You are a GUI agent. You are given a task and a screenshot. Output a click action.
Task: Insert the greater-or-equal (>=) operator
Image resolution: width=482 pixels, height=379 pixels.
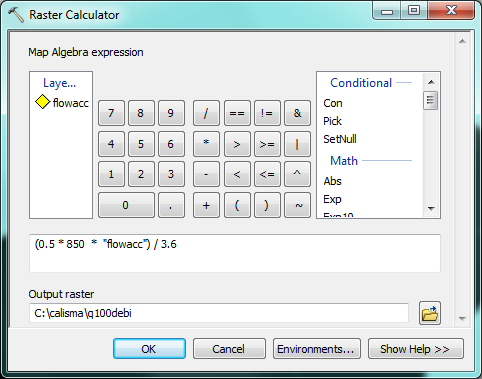pos(267,144)
